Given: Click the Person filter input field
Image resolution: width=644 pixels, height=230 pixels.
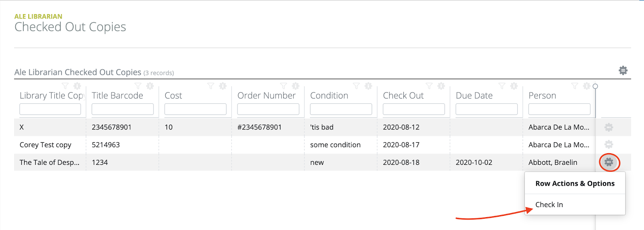Looking at the screenshot, I should 559,109.
